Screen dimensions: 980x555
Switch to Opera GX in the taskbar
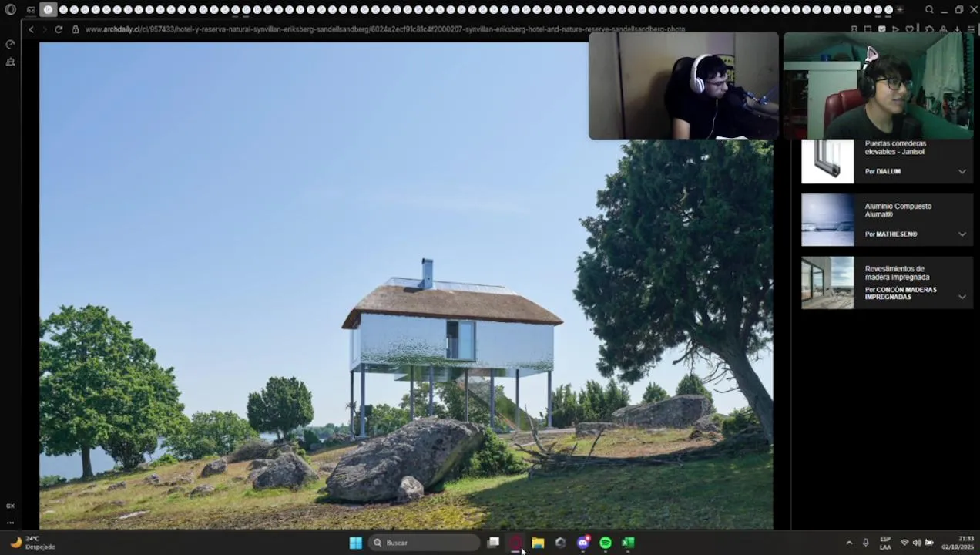(515, 543)
